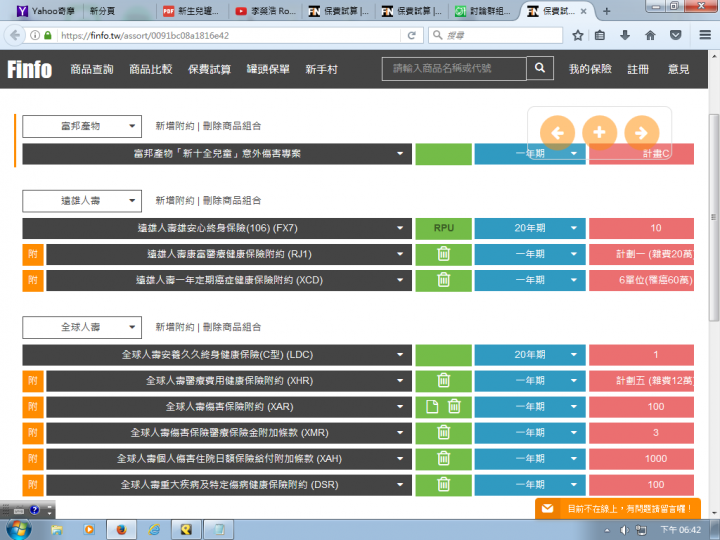Click the orange right arrow circle button
Viewport: 720px width, 540px height.
tap(641, 133)
